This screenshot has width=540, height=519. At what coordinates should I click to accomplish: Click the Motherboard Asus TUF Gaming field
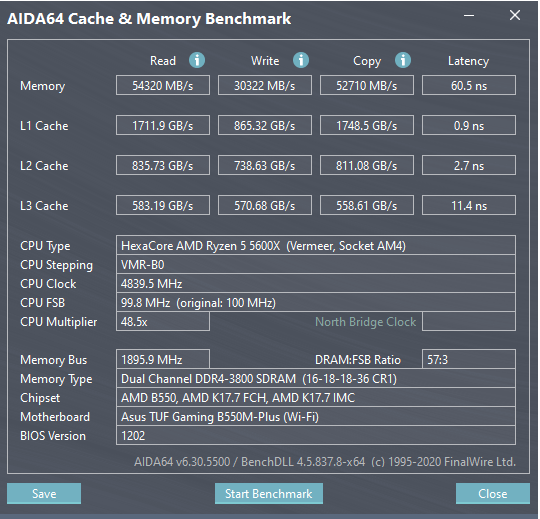pyautogui.click(x=316, y=416)
